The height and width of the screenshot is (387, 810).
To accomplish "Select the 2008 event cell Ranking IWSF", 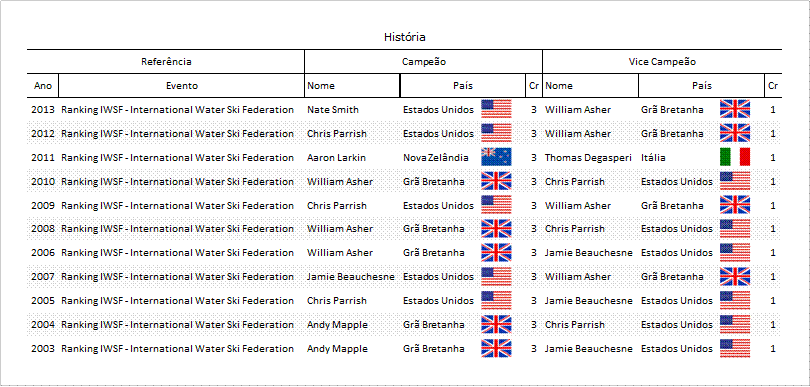I will coord(177,229).
